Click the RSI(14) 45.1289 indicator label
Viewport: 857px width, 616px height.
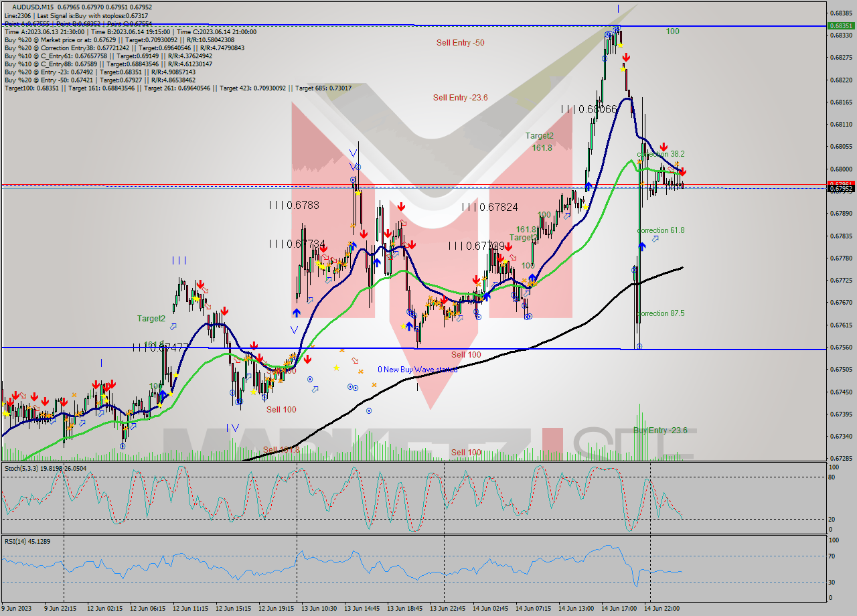(x=27, y=541)
